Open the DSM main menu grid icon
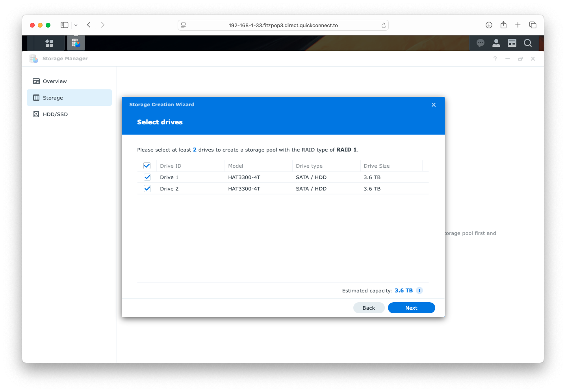The image size is (566, 392). [49, 43]
